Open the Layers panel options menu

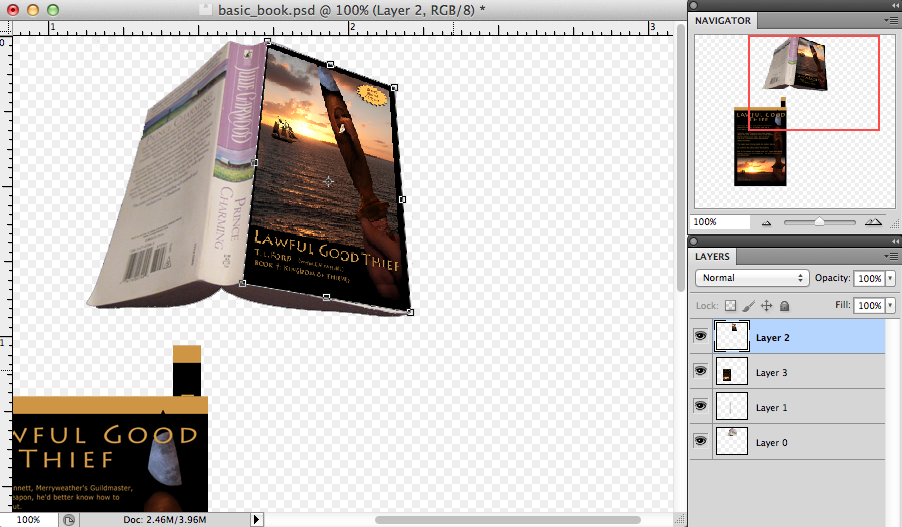[x=890, y=256]
